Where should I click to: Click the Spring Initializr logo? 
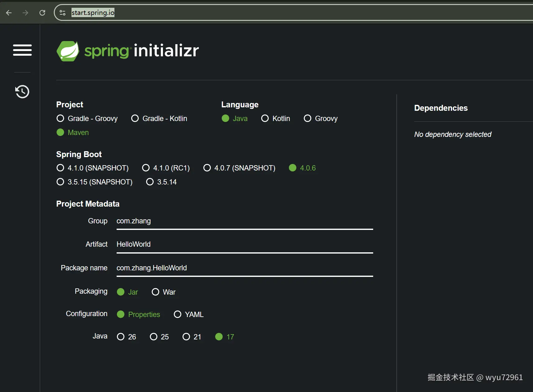127,51
